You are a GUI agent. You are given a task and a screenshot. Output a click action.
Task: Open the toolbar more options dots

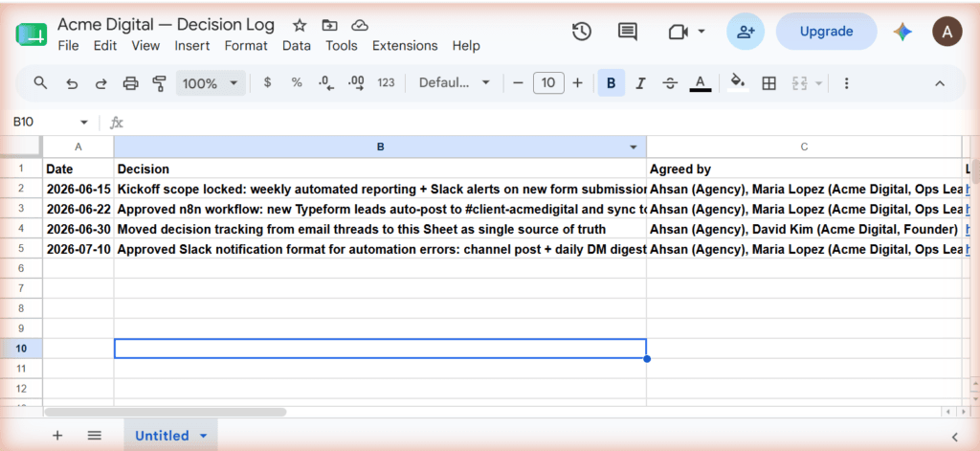point(847,83)
